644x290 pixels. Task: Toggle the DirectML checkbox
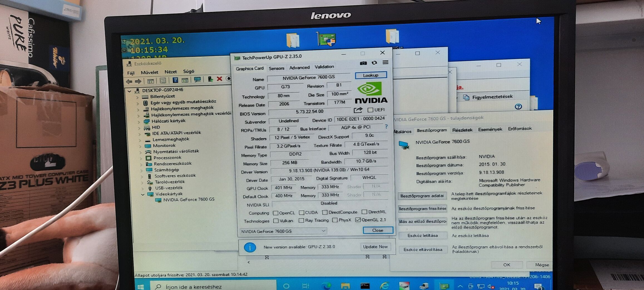click(x=364, y=212)
